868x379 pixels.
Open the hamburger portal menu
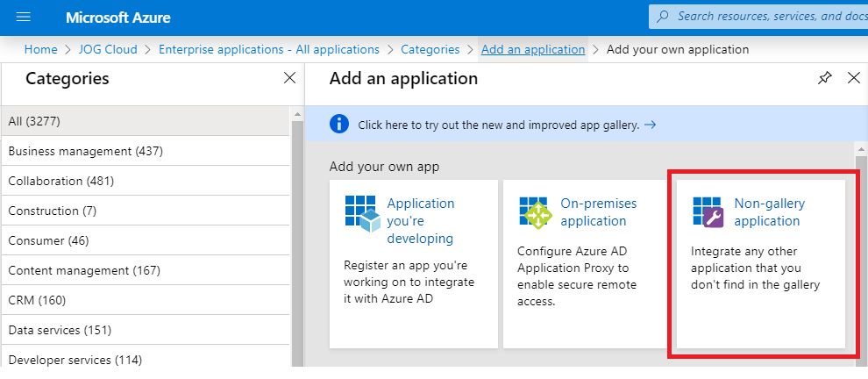pos(24,18)
